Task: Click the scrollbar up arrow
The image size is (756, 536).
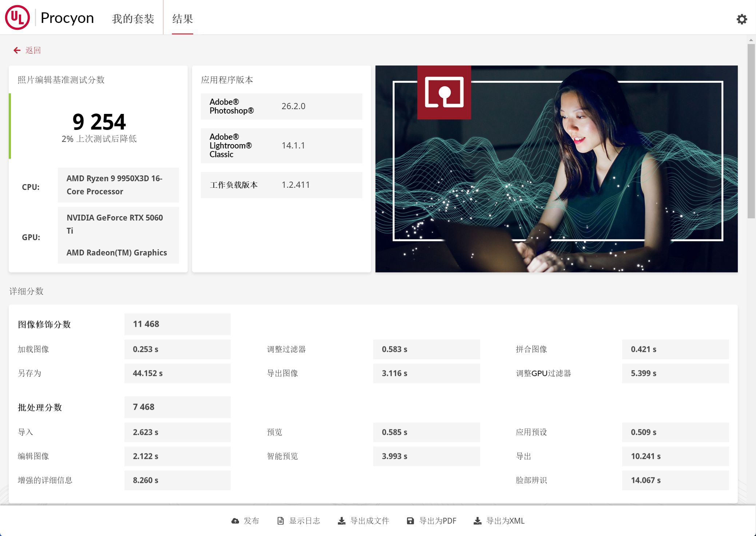Action: (x=751, y=40)
